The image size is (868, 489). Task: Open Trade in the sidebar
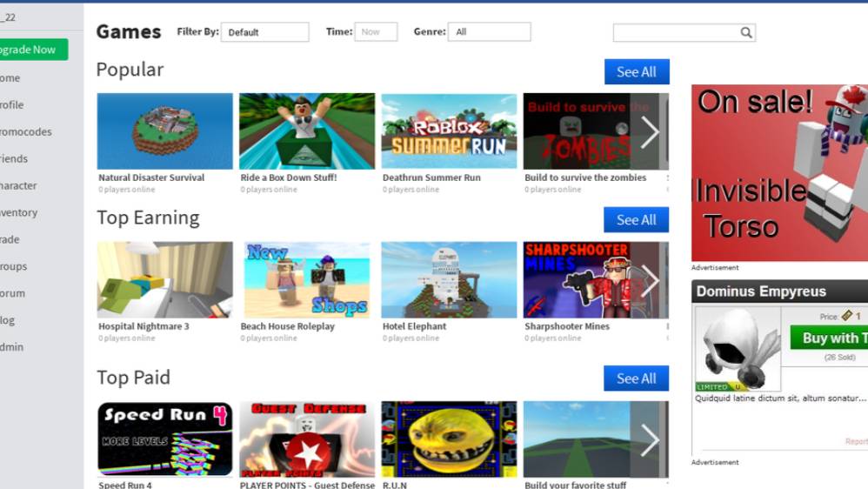10,239
